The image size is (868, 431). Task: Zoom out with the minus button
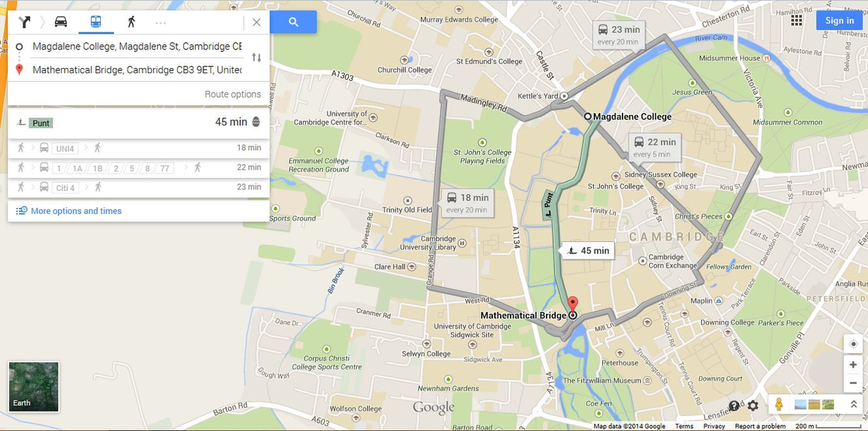pos(853,383)
